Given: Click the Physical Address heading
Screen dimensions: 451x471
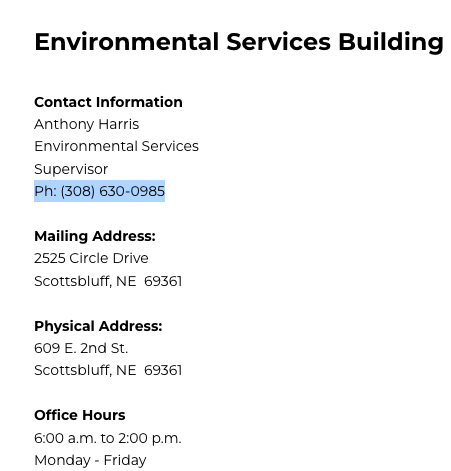Looking at the screenshot, I should point(98,326).
